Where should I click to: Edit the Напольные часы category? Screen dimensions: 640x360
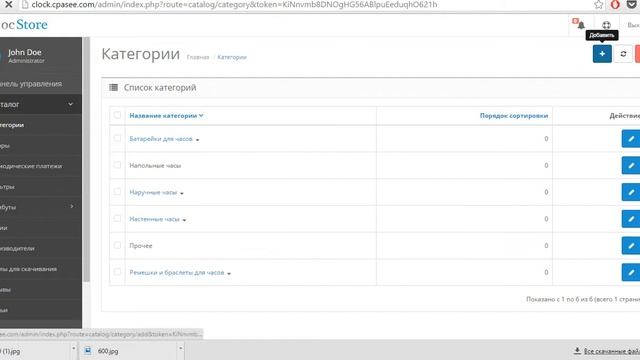631,165
